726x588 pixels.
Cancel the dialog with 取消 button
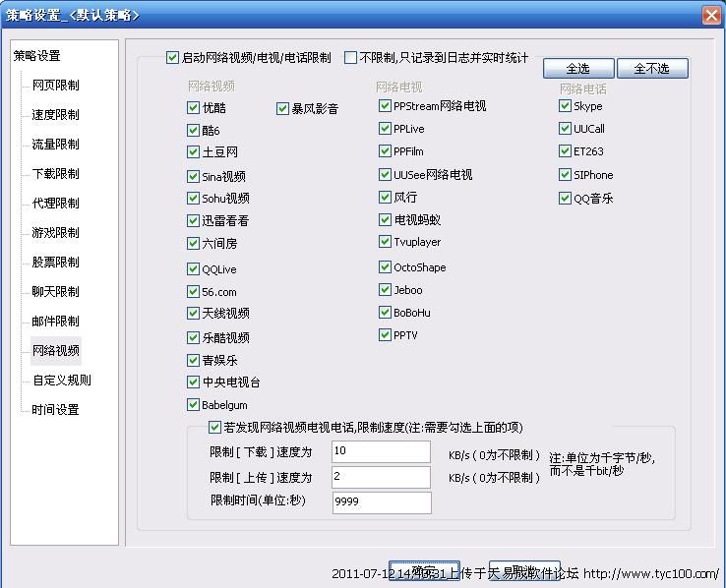click(x=524, y=572)
